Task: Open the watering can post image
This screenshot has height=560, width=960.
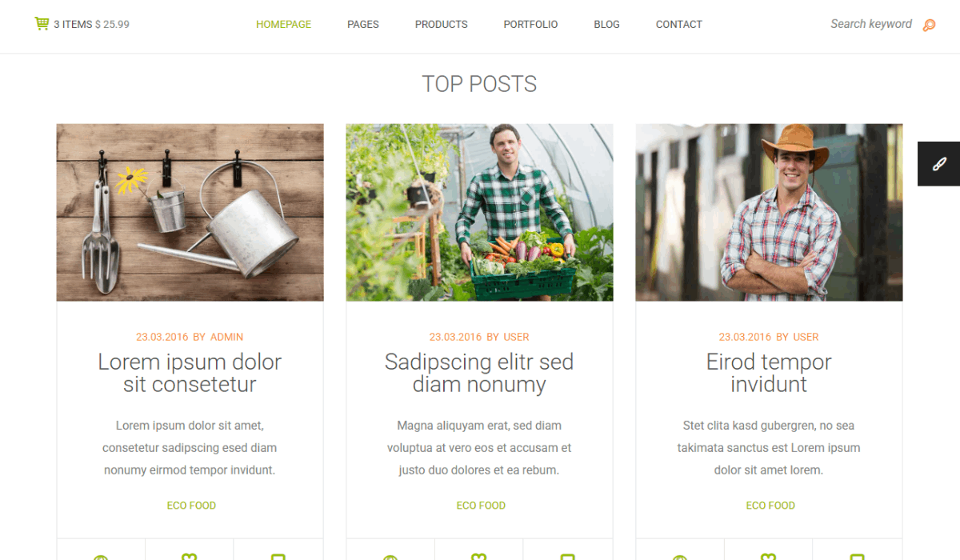Action: tap(190, 213)
